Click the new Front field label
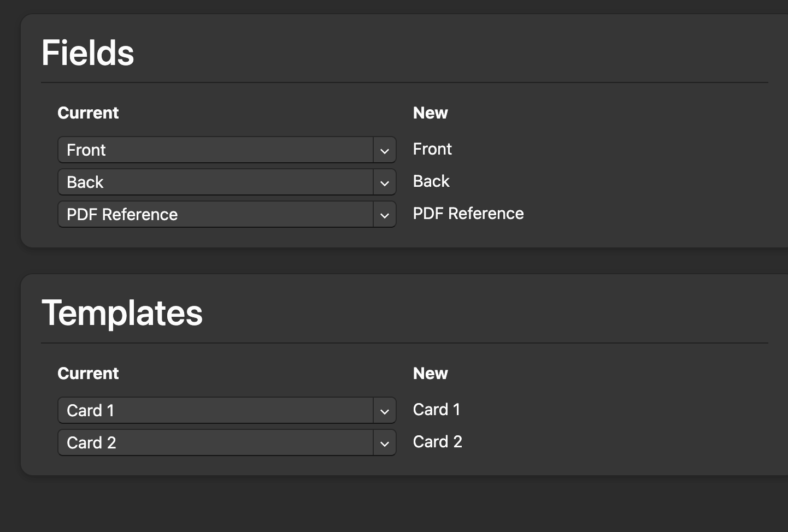This screenshot has height=532, width=788. [x=432, y=149]
